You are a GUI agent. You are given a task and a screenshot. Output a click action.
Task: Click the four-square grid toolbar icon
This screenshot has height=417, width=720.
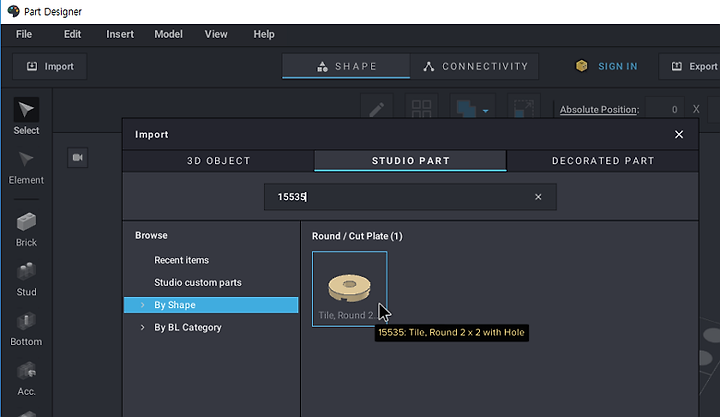(x=422, y=109)
